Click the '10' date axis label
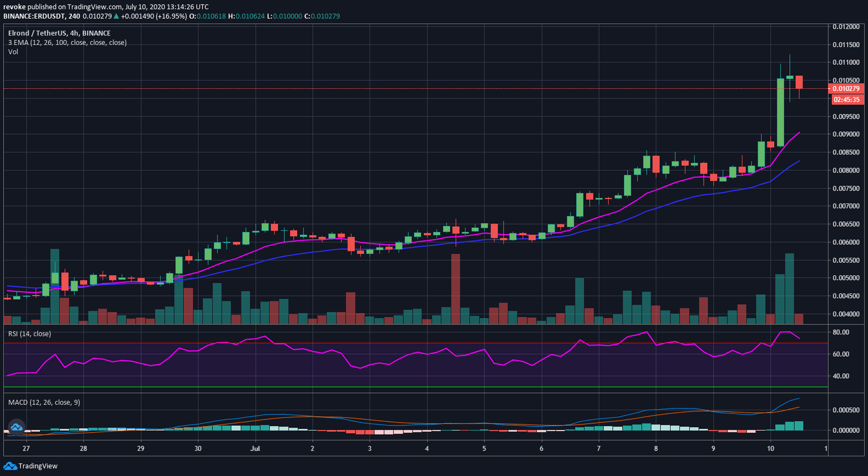This screenshot has width=868, height=476. click(x=770, y=448)
